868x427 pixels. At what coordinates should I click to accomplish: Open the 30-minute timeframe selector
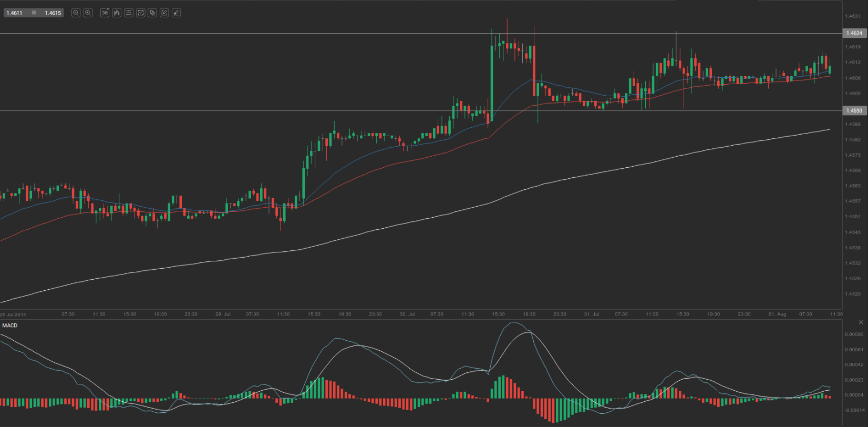(105, 13)
